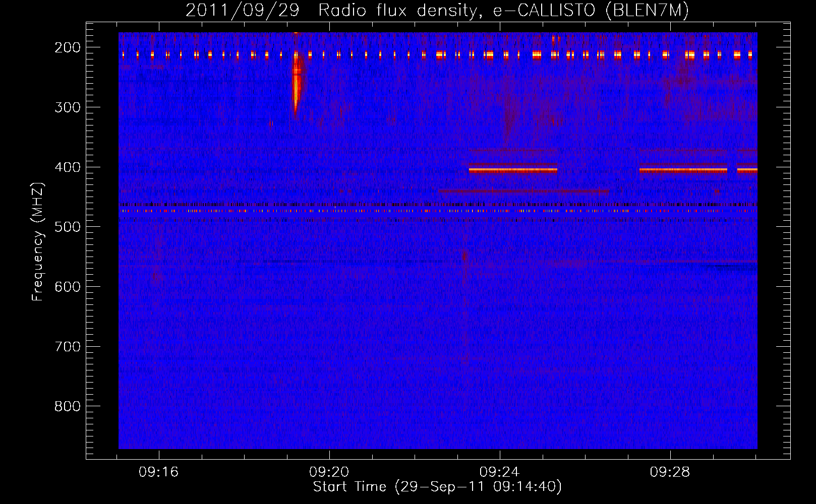Click the 09:16 time tick label
Image resolution: width=816 pixels, height=504 pixels.
159,472
